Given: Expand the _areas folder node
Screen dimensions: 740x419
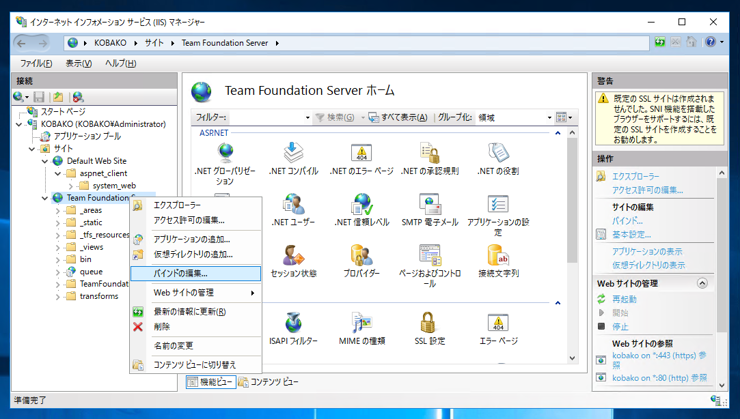Looking at the screenshot, I should tap(58, 210).
